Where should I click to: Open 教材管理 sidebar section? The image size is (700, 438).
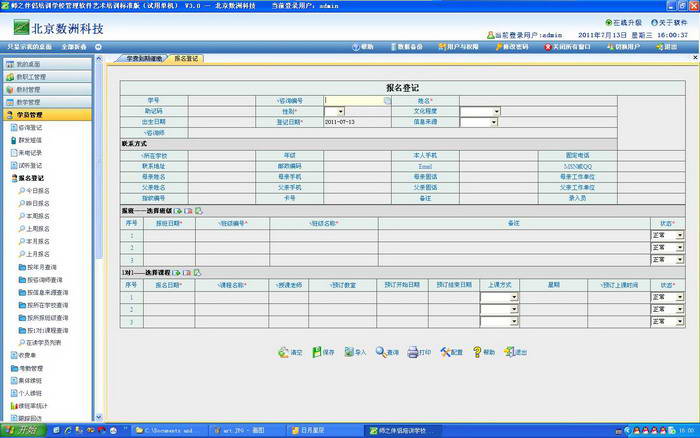47,90
